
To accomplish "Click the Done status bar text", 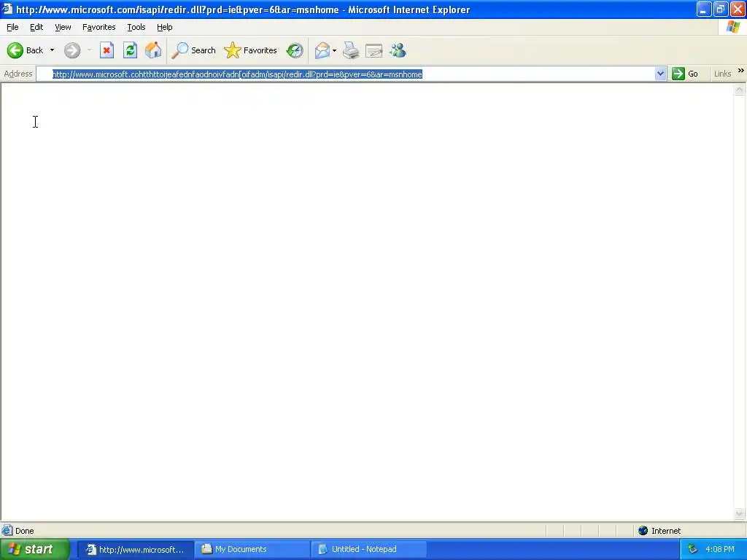I will coord(24,531).
